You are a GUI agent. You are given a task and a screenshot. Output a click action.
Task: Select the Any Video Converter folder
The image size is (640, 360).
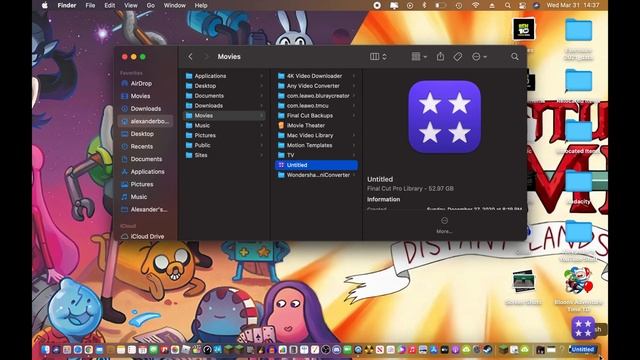pos(316,86)
